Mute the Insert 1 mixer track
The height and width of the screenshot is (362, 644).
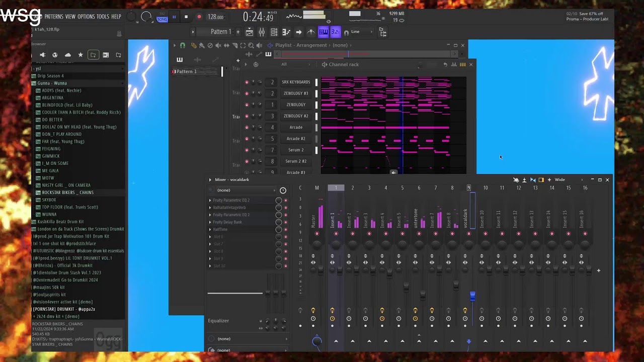336,234
